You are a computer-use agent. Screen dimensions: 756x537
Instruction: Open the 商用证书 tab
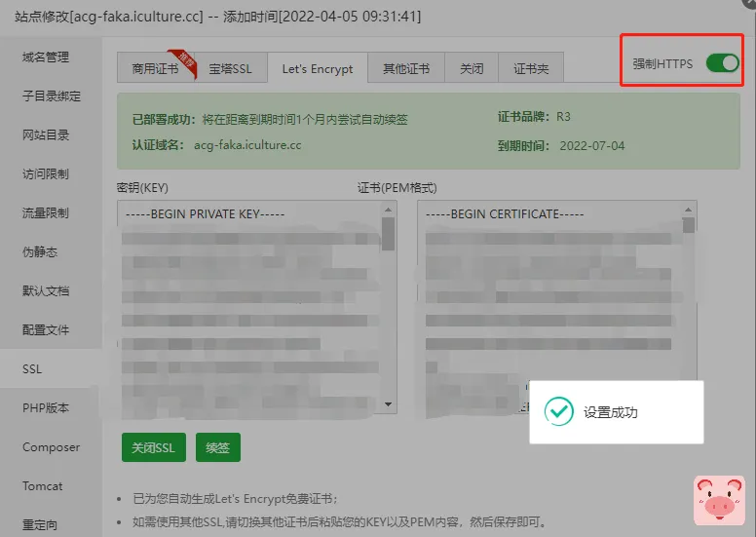[155, 68]
